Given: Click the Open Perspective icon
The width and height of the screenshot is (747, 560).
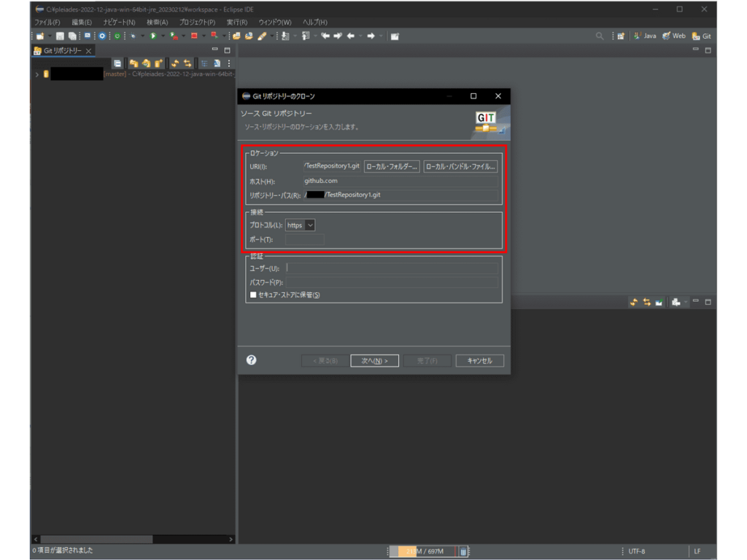Looking at the screenshot, I should click(x=621, y=36).
